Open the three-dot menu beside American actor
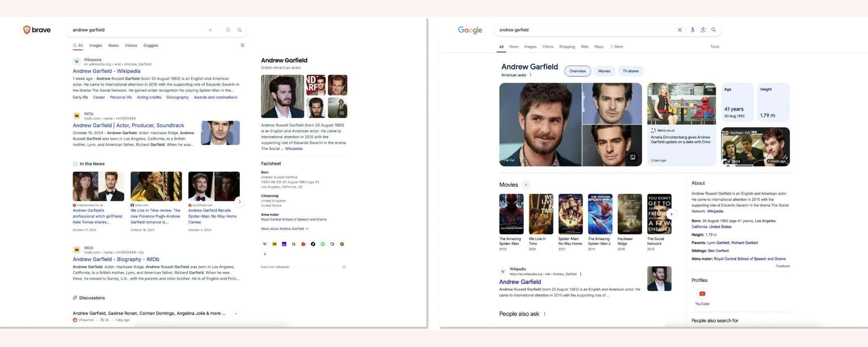Screen dimensions: 868x347 pyautogui.click(x=531, y=75)
